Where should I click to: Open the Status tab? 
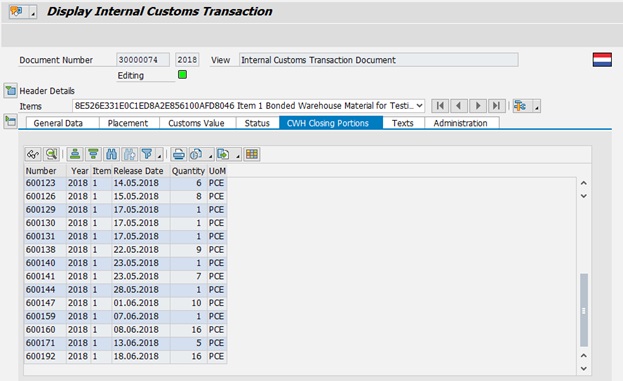click(x=257, y=123)
